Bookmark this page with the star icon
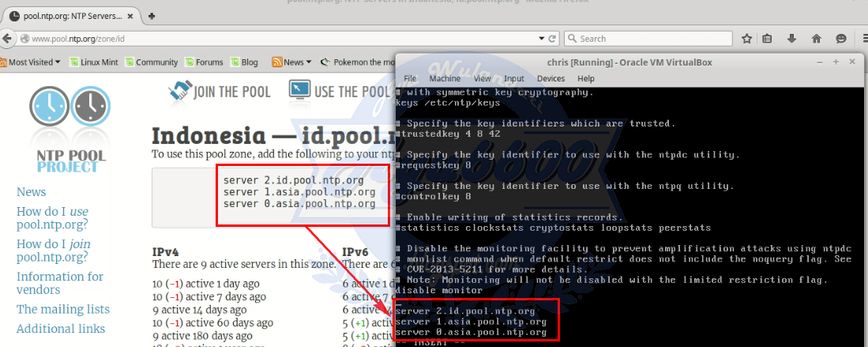 747,39
